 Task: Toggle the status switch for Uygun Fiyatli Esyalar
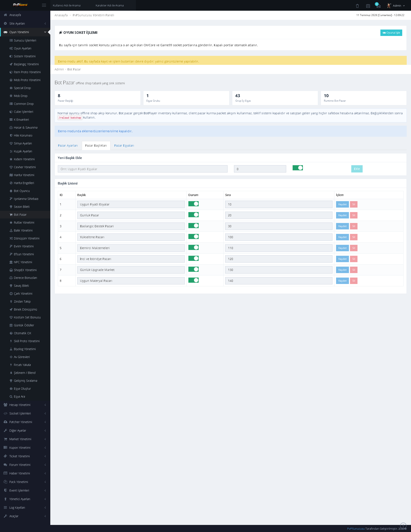[194, 204]
